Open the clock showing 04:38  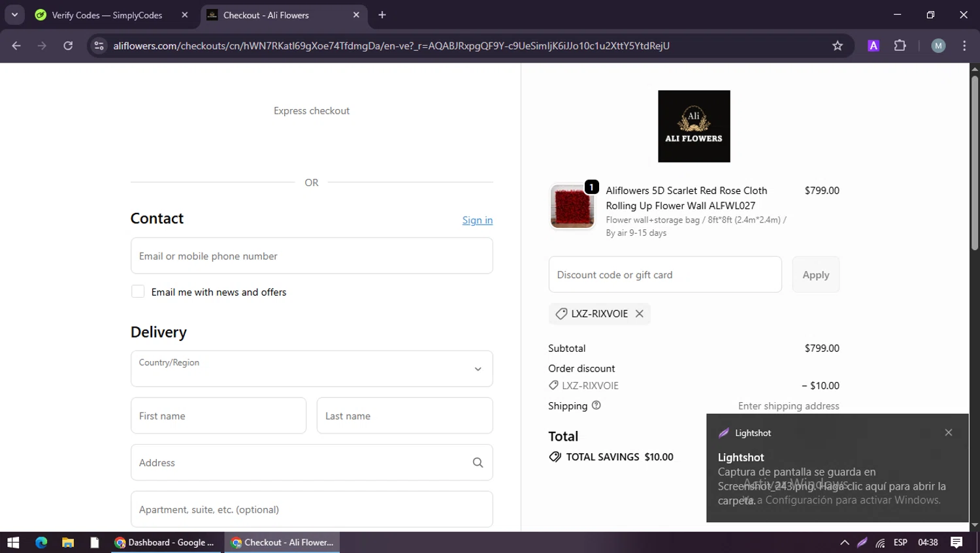pos(928,543)
